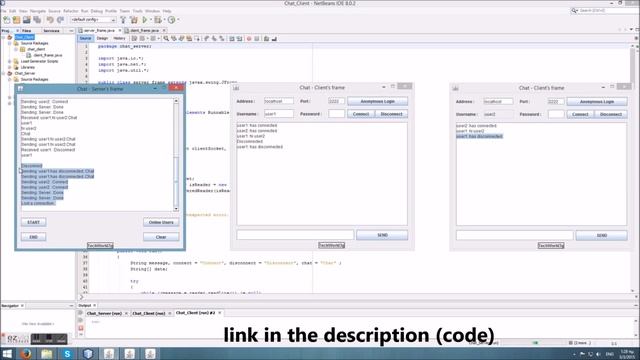Expand the Load Generator Scripts node

click(x=10, y=61)
